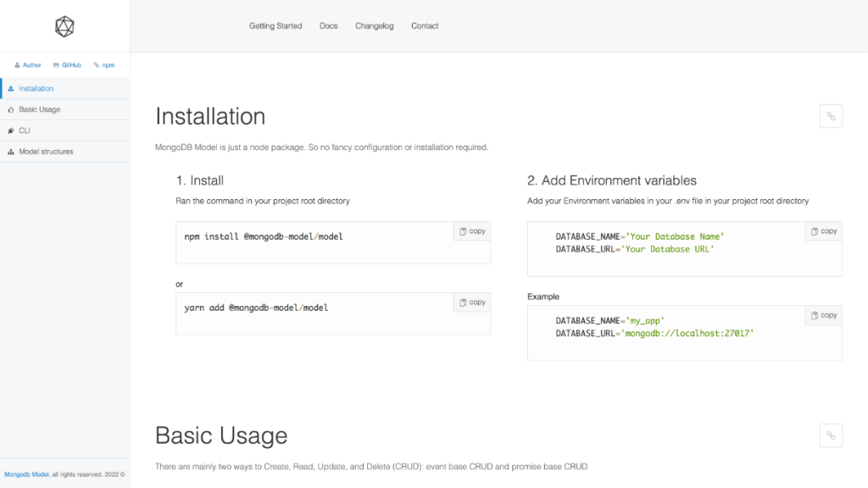This screenshot has width=868, height=488.
Task: Copy the environment variables template
Action: coord(824,231)
